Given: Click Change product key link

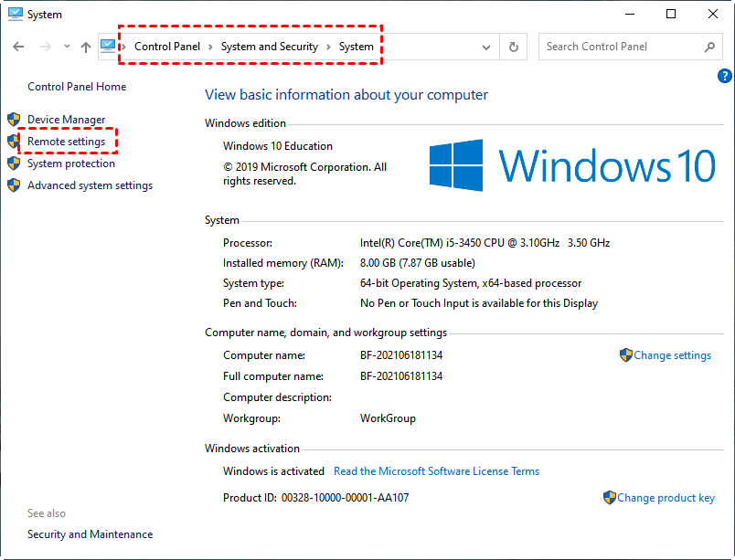Looking at the screenshot, I should (666, 498).
